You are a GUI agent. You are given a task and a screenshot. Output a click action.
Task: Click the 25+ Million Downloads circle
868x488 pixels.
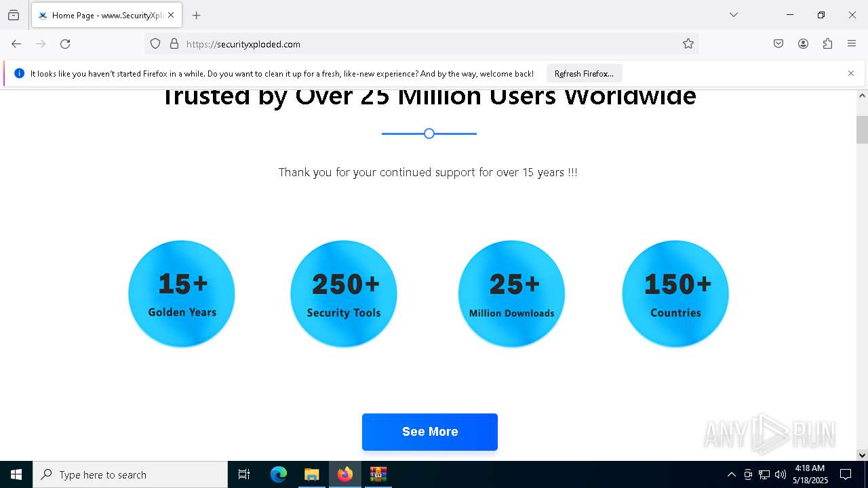coord(511,294)
